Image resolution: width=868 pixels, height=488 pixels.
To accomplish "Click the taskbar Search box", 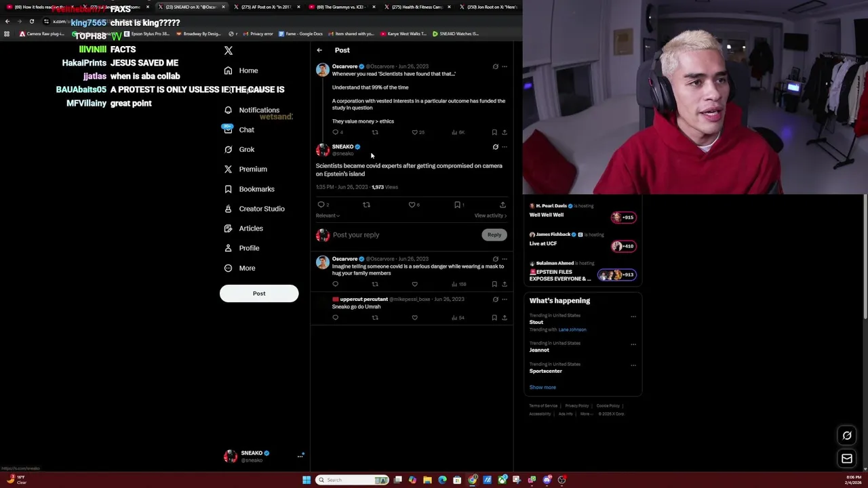I will click(353, 480).
